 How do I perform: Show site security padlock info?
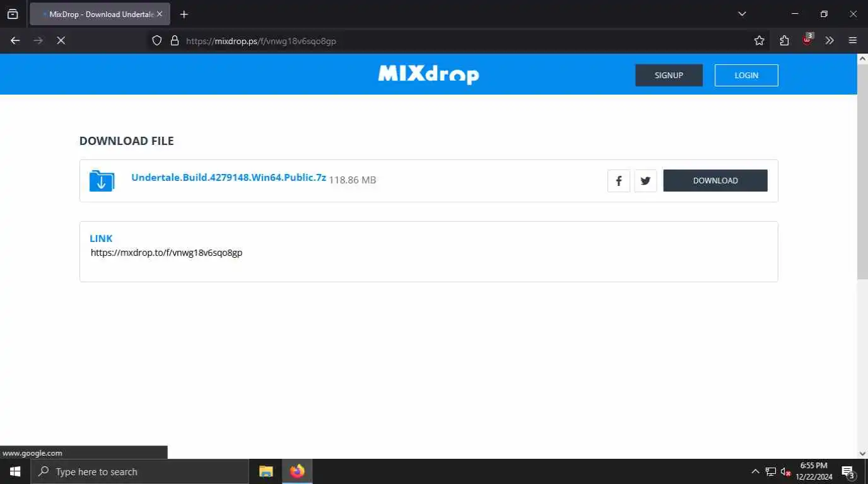(175, 40)
